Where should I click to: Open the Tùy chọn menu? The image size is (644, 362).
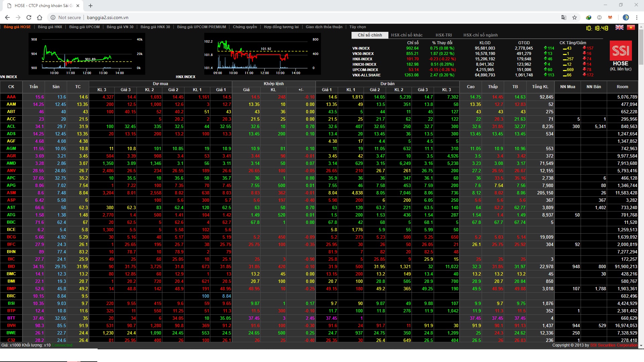358,27
